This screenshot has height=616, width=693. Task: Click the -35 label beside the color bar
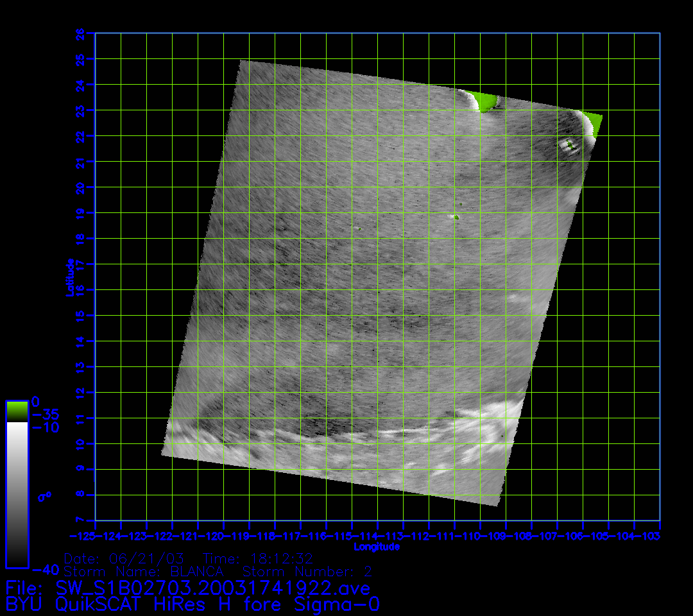(46, 414)
